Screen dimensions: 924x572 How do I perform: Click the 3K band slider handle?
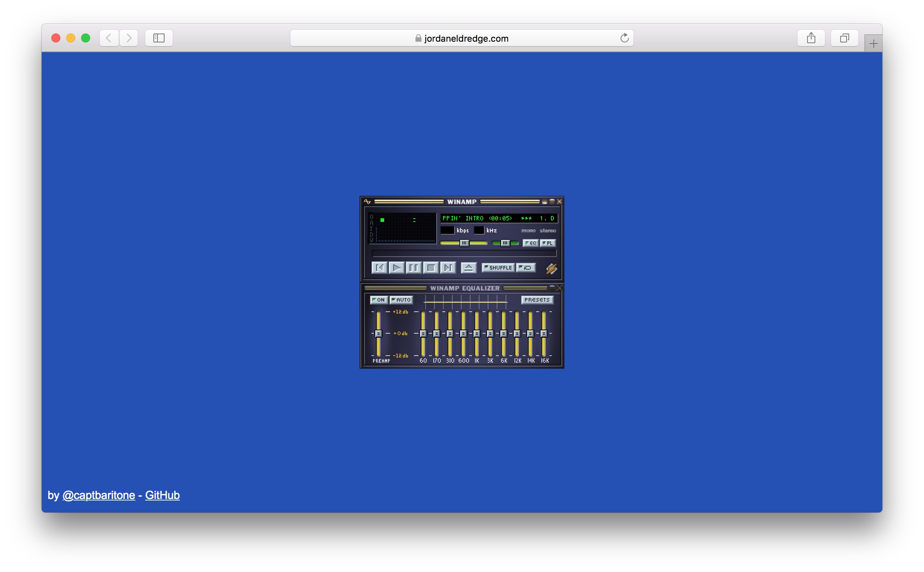pos(490,334)
